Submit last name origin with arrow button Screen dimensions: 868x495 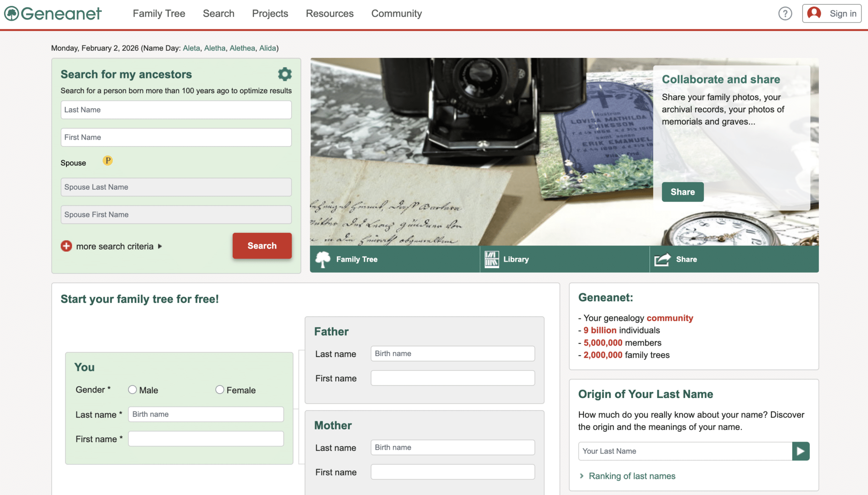tap(801, 451)
